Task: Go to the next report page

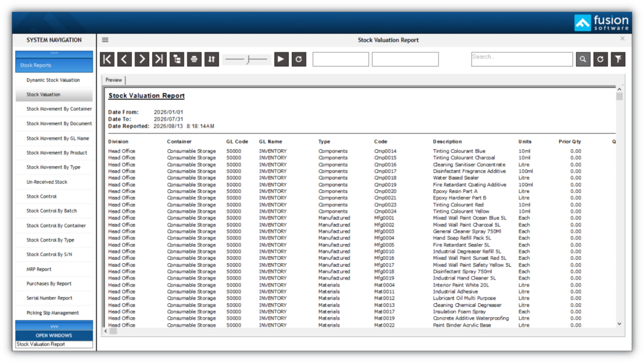Action: 142,59
